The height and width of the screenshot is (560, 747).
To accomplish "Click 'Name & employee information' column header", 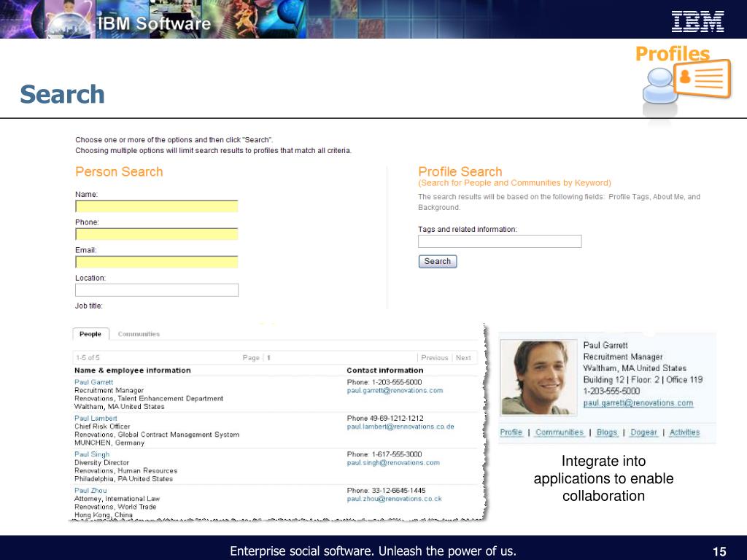I will (133, 370).
